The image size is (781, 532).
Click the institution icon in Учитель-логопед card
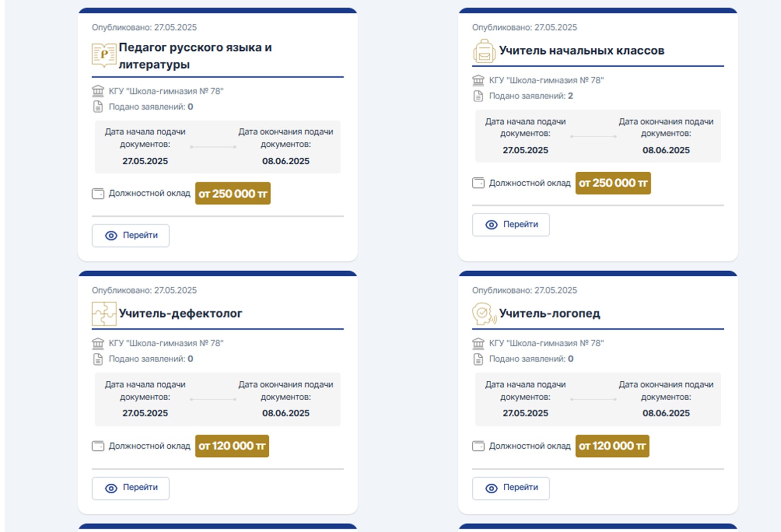(478, 343)
